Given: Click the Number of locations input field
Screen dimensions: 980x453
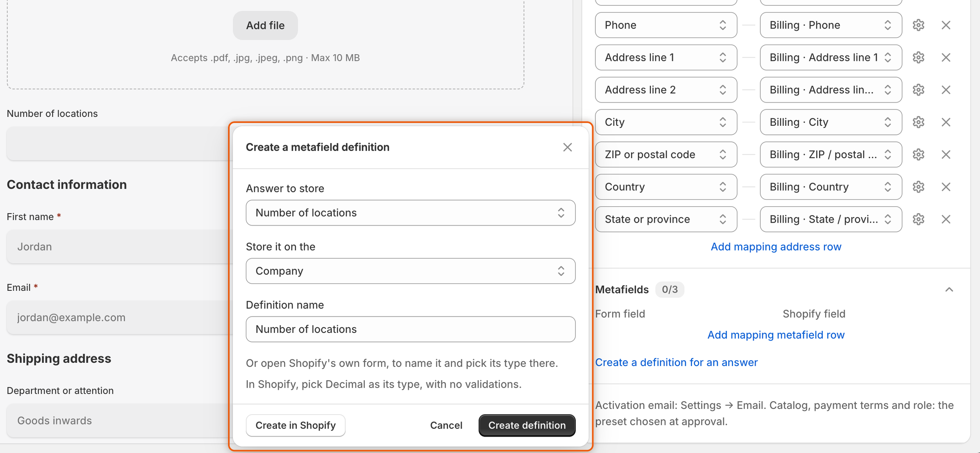Looking at the screenshot, I should point(118,143).
